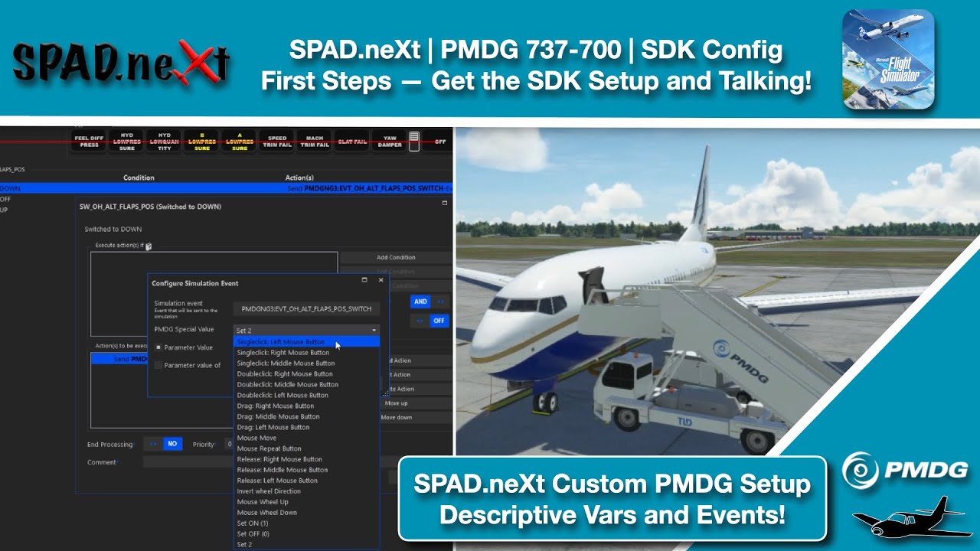Choose Release: Middle Mouse Button
Image resolution: width=980 pixels, height=551 pixels.
tap(306, 470)
